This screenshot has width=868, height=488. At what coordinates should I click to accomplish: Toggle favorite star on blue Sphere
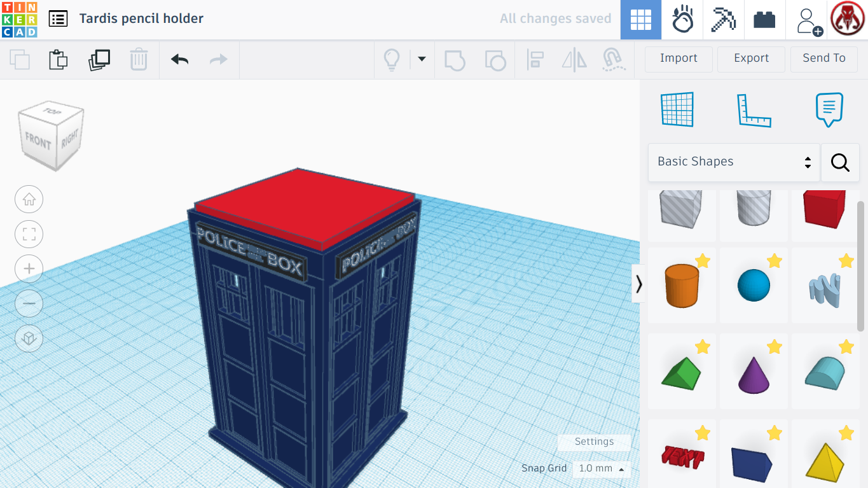click(x=775, y=261)
